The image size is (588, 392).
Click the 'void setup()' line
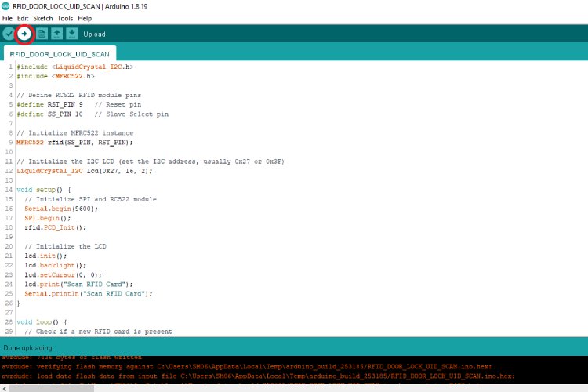click(x=44, y=190)
